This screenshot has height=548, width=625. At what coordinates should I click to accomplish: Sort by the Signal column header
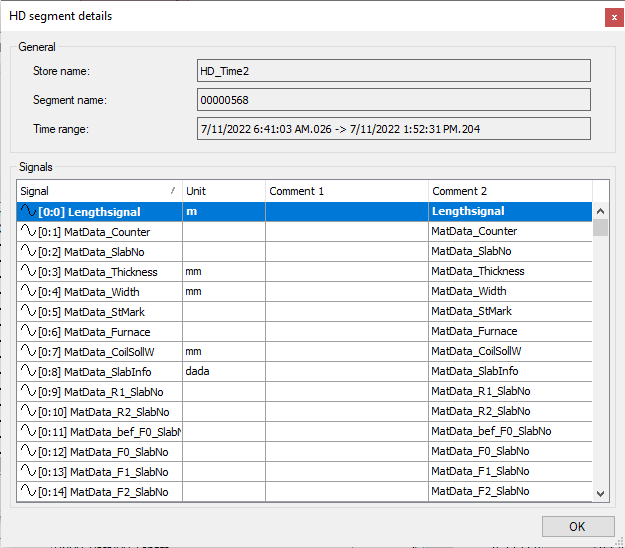click(98, 191)
